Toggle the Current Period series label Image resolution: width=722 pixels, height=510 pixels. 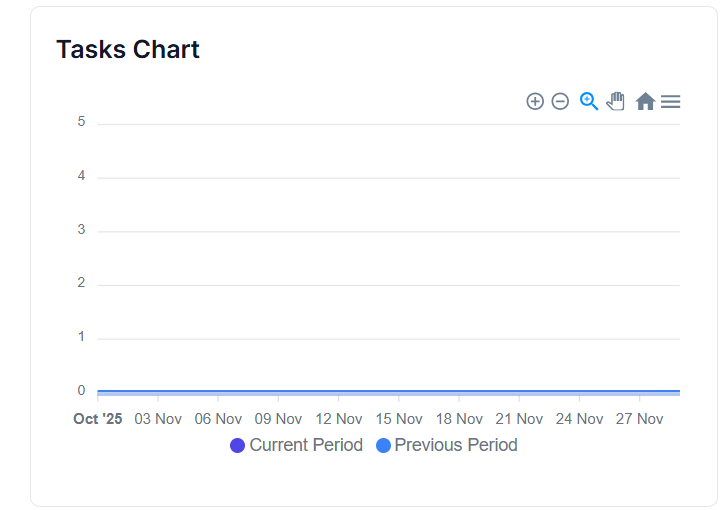point(306,445)
